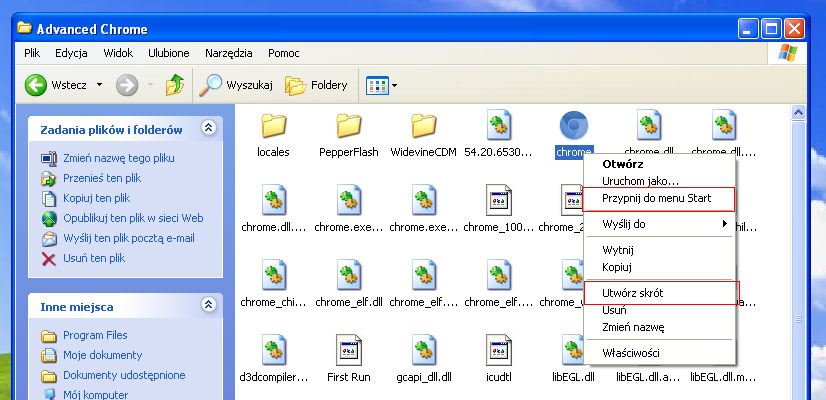This screenshot has width=826, height=400.
Task: Open Program Files under Inne miejsca
Action: point(95,335)
